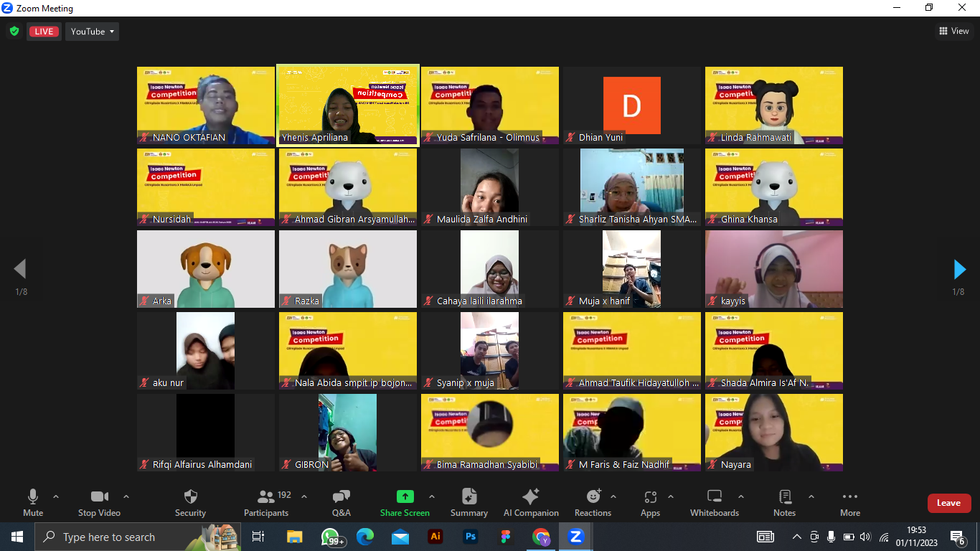
Task: Go to next gallery page arrow
Action: (959, 269)
